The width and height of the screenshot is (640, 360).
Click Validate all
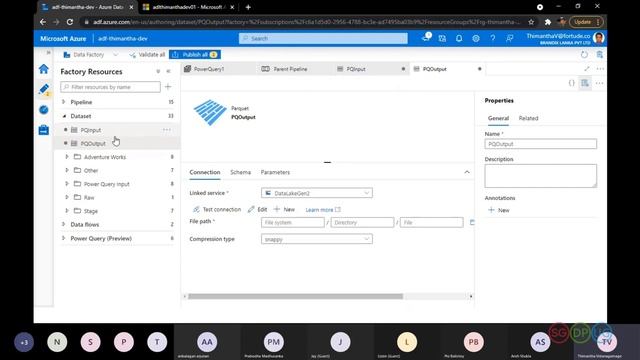147,54
